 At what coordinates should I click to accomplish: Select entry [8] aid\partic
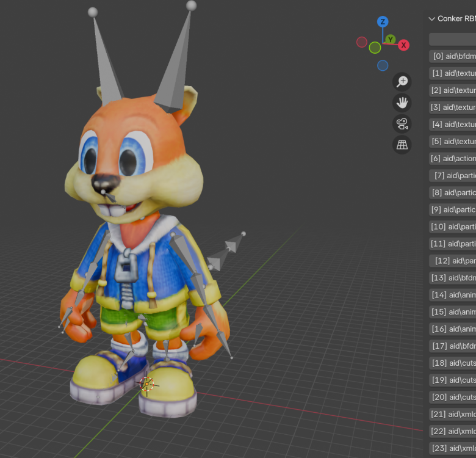(x=452, y=192)
